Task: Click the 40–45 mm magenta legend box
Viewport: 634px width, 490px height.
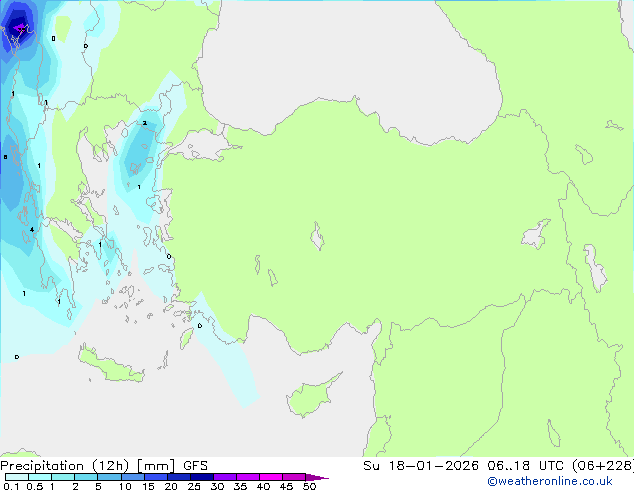Action: [x=271, y=477]
